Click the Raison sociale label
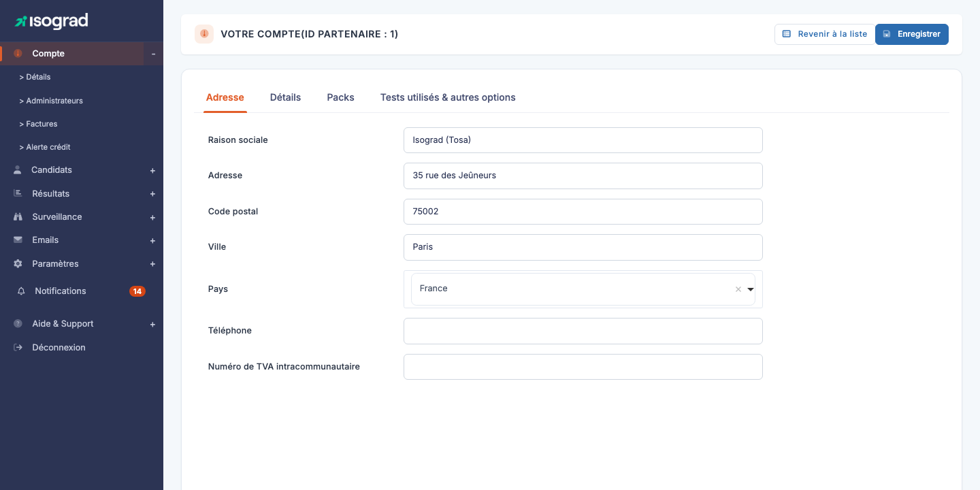Screen dimensions: 980x490 pos(238,140)
